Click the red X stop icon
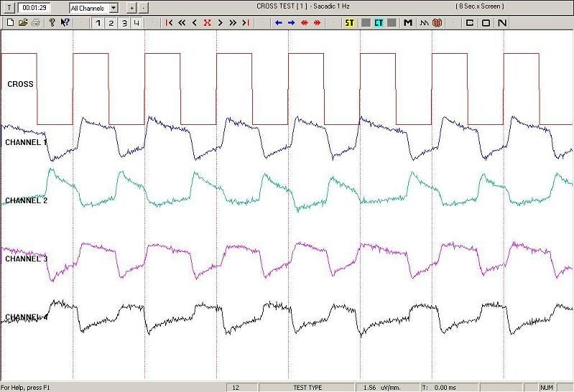This screenshot has height=392, width=574. point(207,23)
